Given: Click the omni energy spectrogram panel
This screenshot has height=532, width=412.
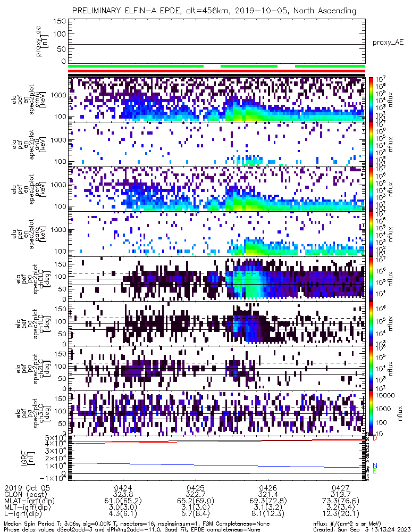Looking at the screenshot, I should tap(217, 99).
